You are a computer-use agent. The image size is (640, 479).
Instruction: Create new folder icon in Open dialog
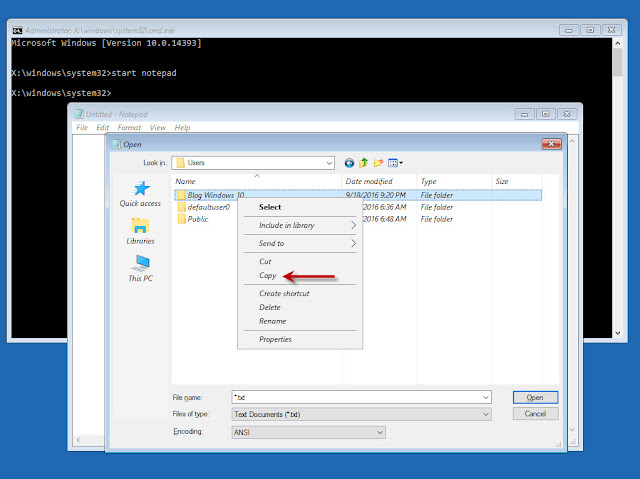point(378,163)
